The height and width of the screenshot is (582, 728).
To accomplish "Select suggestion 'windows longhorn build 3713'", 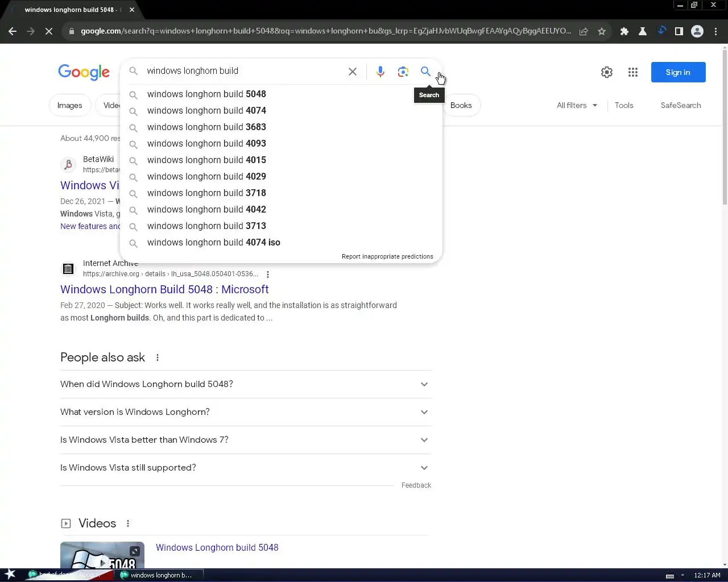I will pyautogui.click(x=281, y=226).
